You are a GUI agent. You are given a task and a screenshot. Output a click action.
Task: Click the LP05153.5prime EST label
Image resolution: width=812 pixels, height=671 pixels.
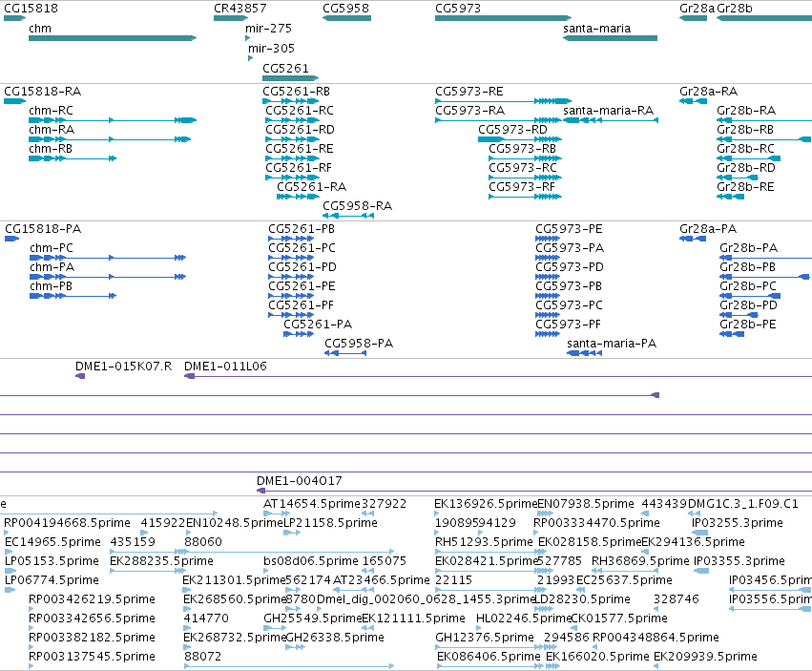(52, 561)
